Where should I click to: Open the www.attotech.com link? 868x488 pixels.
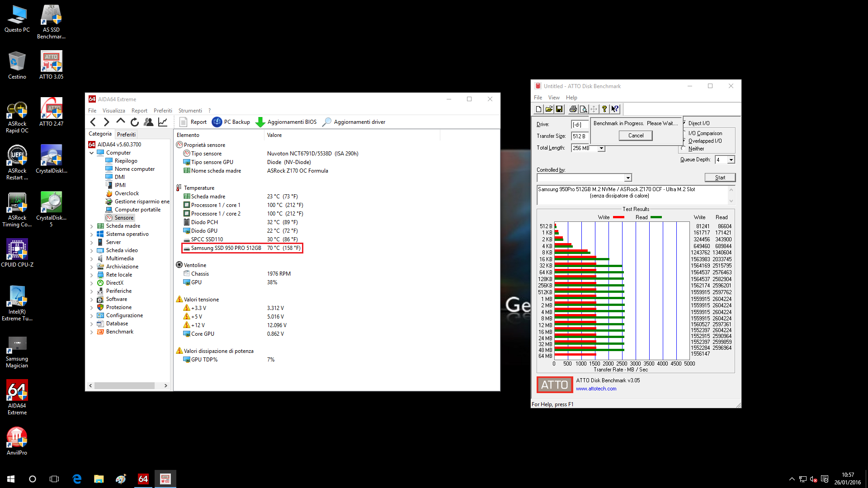pyautogui.click(x=596, y=389)
